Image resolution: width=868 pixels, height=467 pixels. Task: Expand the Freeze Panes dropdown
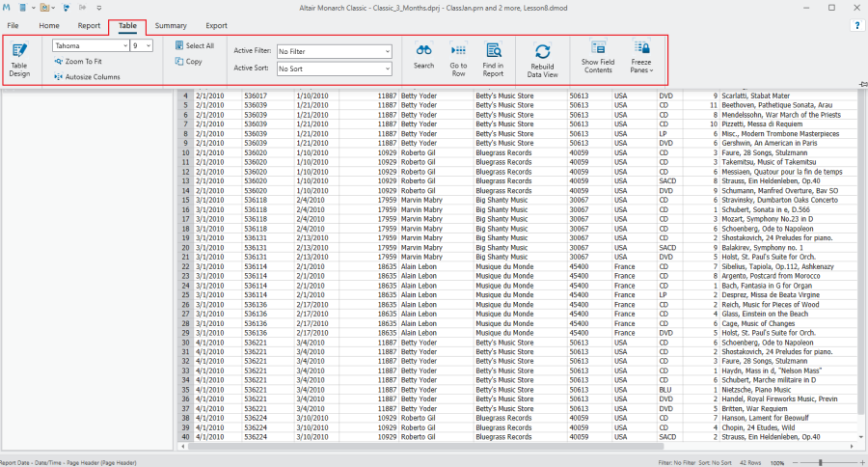641,59
